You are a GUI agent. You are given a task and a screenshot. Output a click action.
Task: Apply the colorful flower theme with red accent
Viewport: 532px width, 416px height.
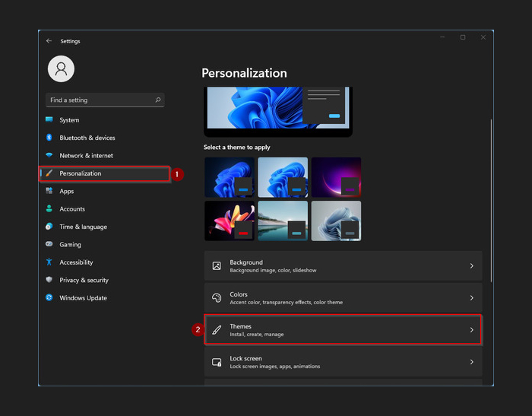[x=230, y=221]
